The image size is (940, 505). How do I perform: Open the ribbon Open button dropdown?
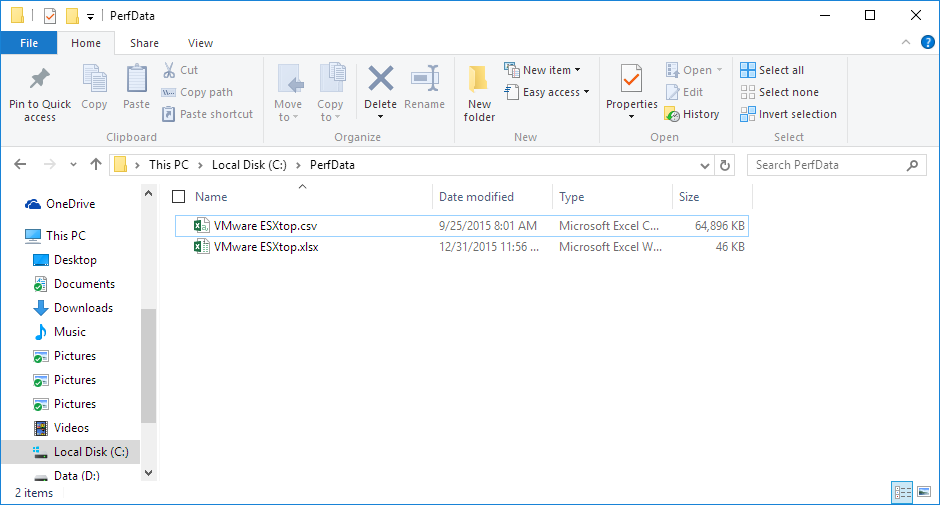pos(719,70)
